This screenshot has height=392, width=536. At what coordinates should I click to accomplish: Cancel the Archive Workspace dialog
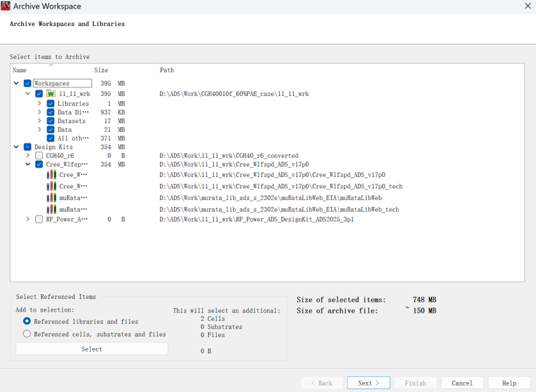[x=462, y=383]
